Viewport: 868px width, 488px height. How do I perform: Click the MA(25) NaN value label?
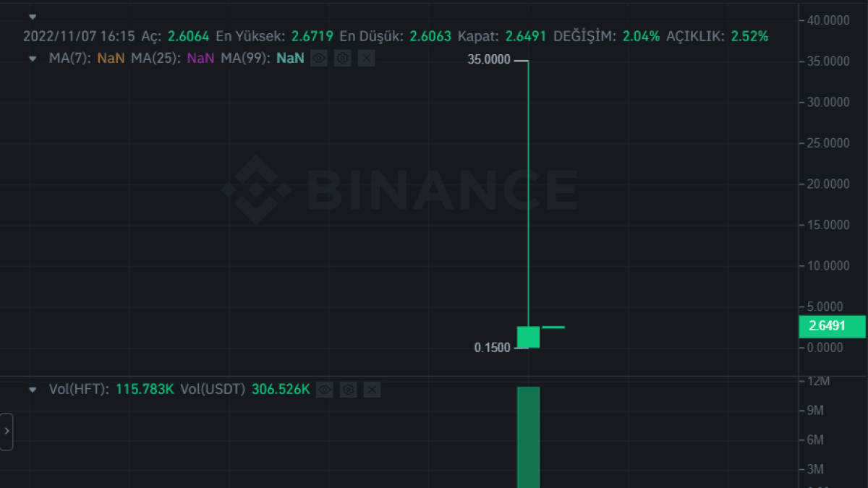pos(200,59)
